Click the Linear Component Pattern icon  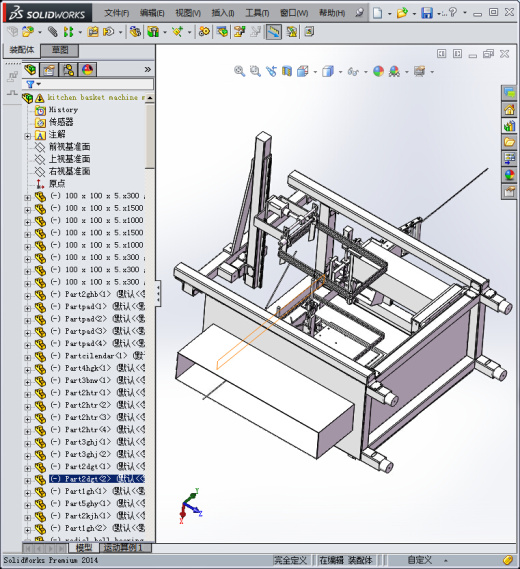69,32
